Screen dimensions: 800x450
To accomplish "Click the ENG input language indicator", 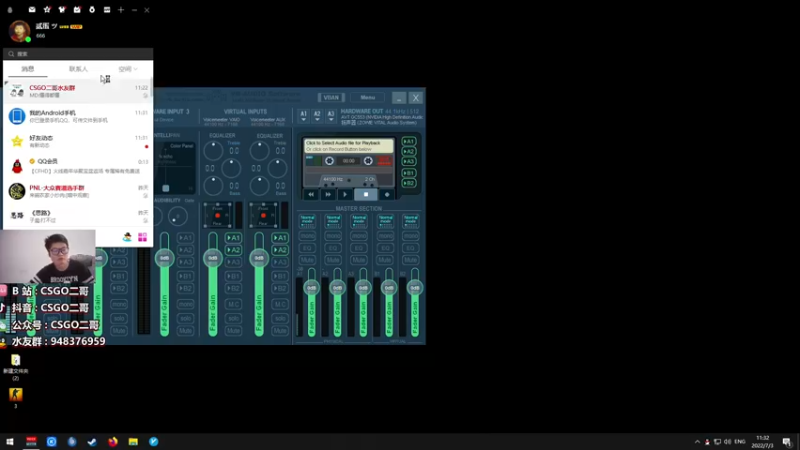I will click(x=740, y=442).
